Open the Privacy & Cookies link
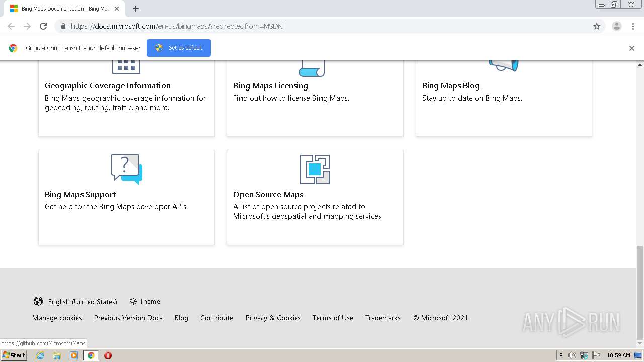The width and height of the screenshot is (644, 362). [273, 318]
